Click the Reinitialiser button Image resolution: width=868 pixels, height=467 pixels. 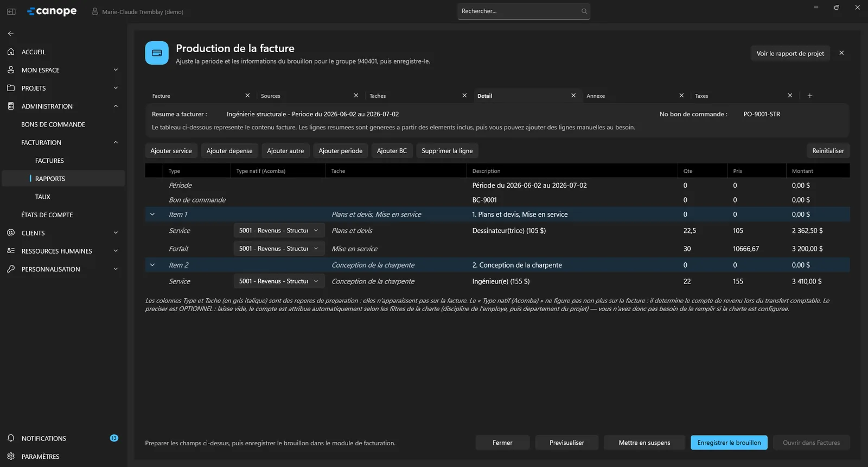click(828, 151)
